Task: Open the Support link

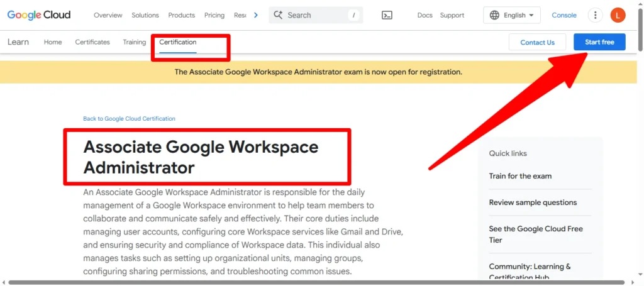Action: (x=452, y=15)
